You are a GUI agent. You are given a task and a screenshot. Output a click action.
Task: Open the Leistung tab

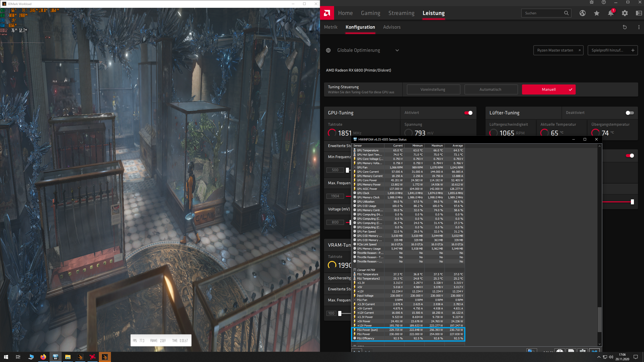(434, 13)
